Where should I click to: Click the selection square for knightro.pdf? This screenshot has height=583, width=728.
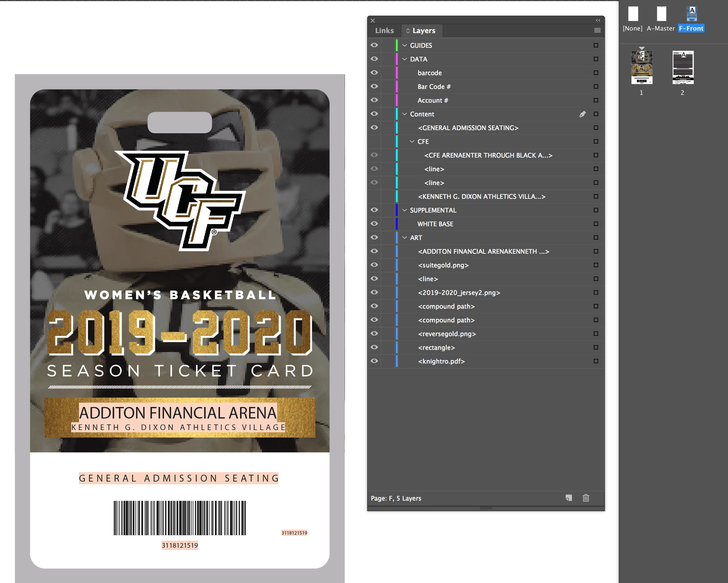click(596, 361)
